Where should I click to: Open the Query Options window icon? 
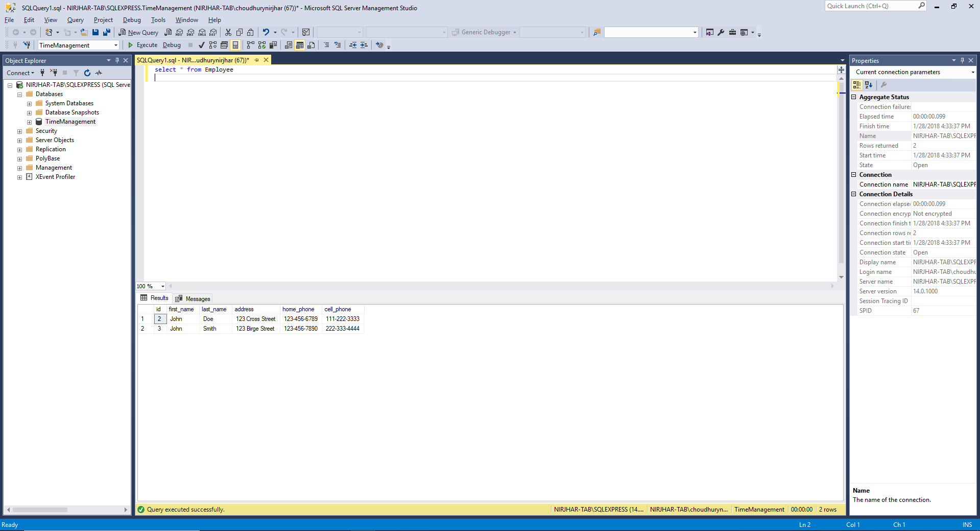[224, 45]
